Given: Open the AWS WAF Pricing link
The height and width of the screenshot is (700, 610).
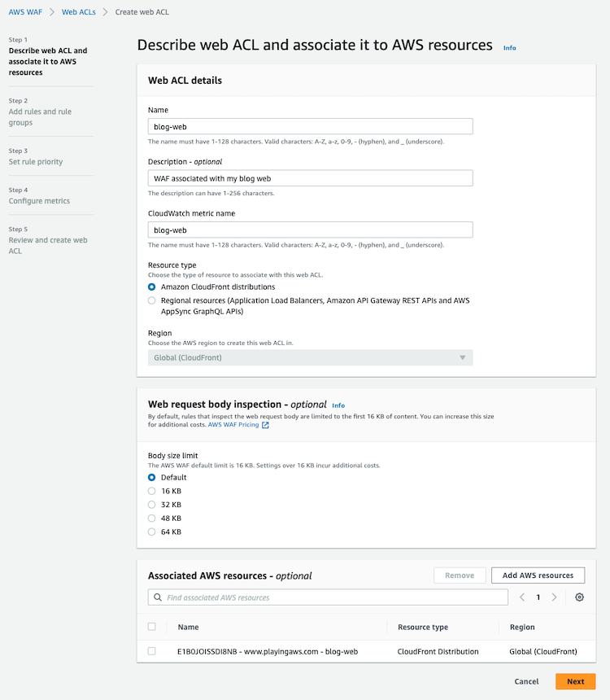Looking at the screenshot, I should [x=233, y=425].
